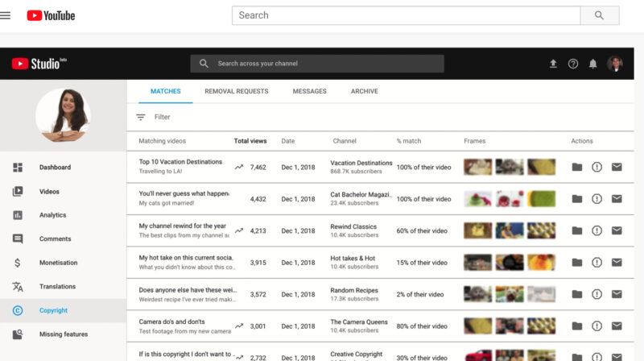Screen dimensions: 644x361
Task: Click the Filter text field
Action: 163,117
